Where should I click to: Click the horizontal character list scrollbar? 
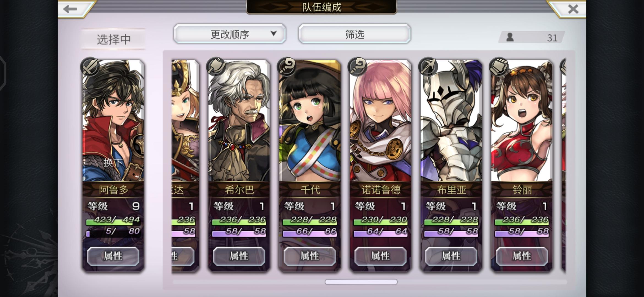pos(361,282)
